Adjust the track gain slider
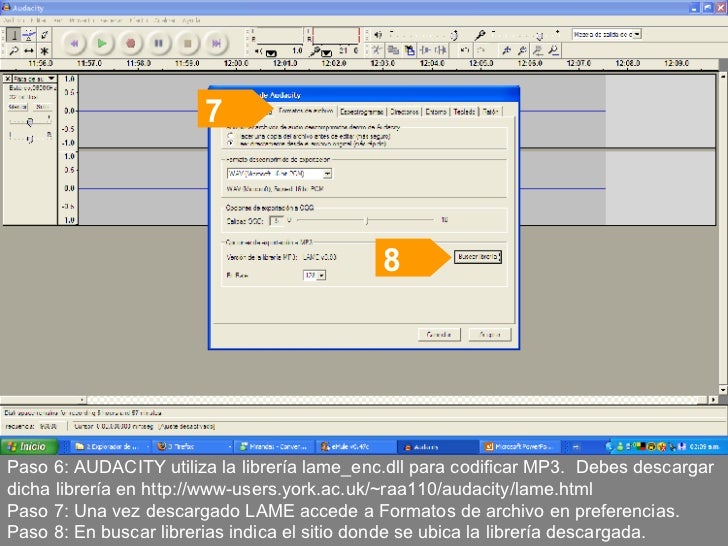 pos(30,122)
